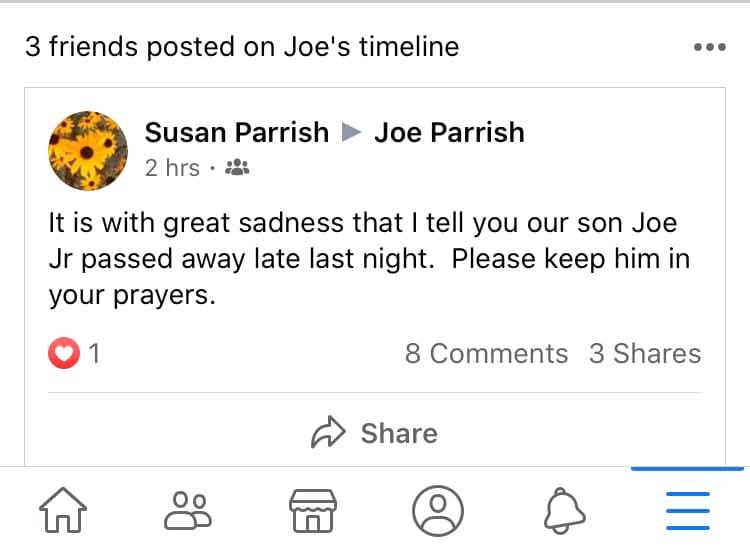Image resolution: width=750 pixels, height=555 pixels.
Task: Open the 8 Comments link
Action: tap(486, 353)
